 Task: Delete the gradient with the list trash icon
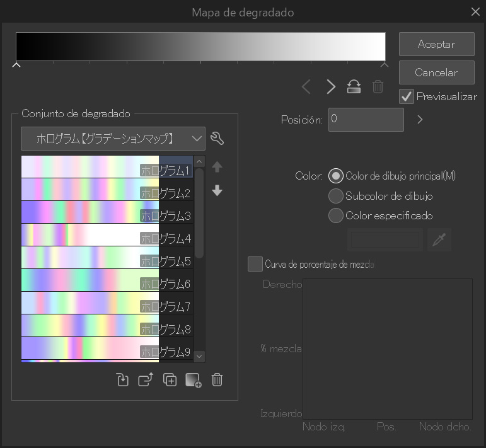[217, 380]
